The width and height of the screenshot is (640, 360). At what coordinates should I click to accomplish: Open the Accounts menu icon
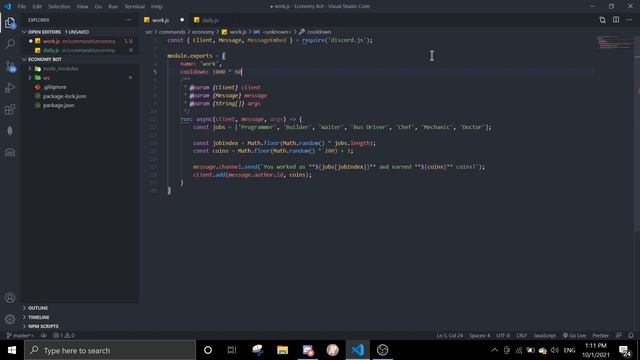coord(10,298)
